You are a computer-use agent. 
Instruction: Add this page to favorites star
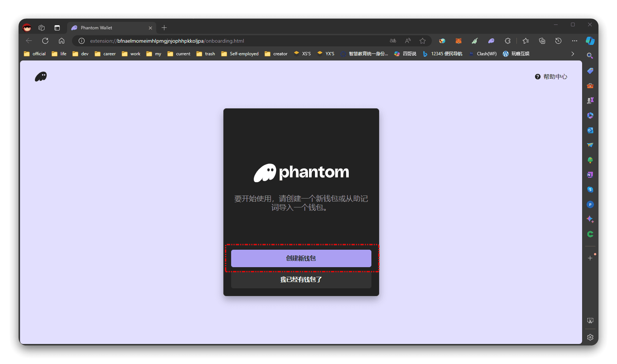coord(423,41)
